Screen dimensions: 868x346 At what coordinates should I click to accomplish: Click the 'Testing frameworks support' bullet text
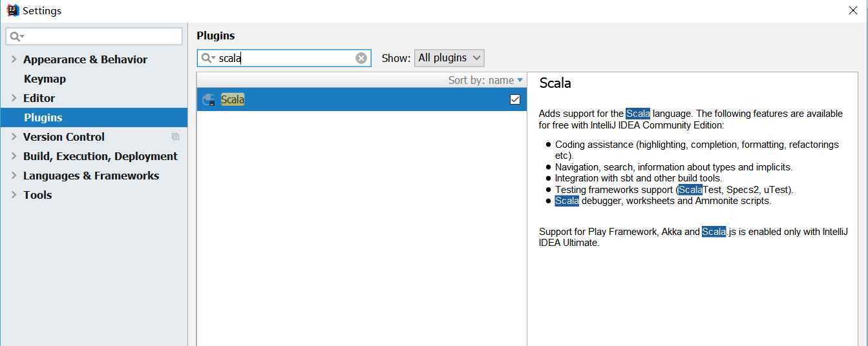pyautogui.click(x=674, y=190)
